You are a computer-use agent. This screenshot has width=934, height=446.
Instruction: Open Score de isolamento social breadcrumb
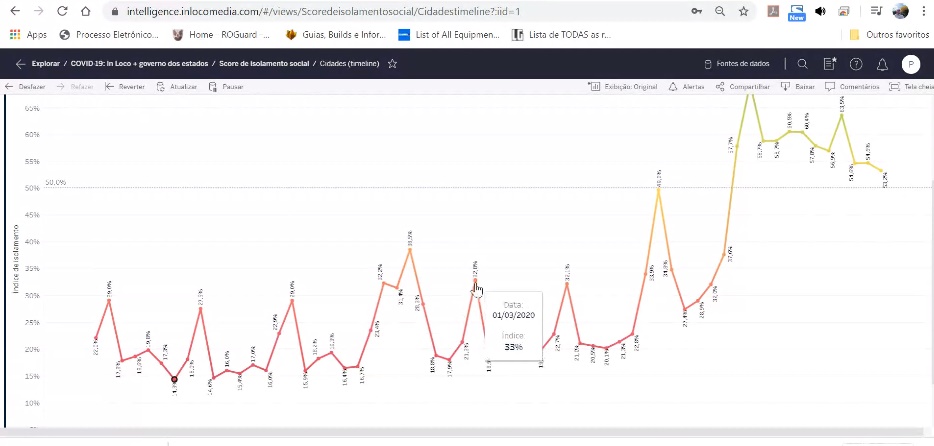(x=264, y=64)
